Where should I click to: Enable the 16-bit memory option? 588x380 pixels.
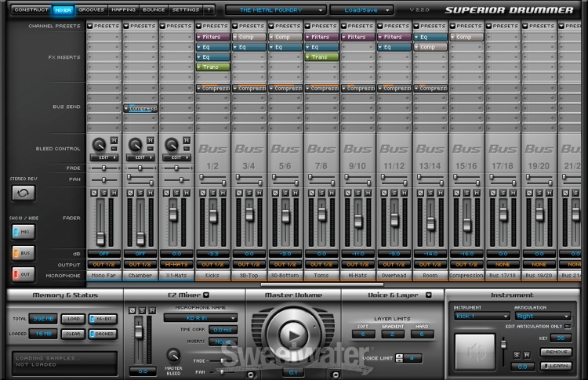[x=102, y=320]
